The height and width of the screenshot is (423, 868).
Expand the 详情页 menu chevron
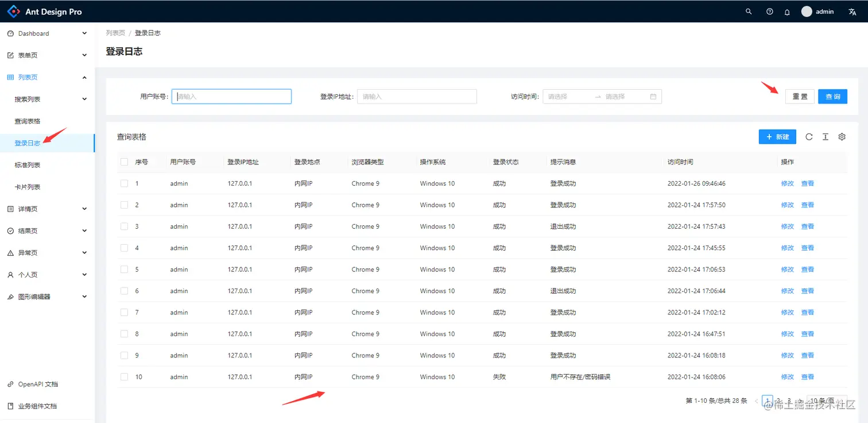pyautogui.click(x=84, y=209)
